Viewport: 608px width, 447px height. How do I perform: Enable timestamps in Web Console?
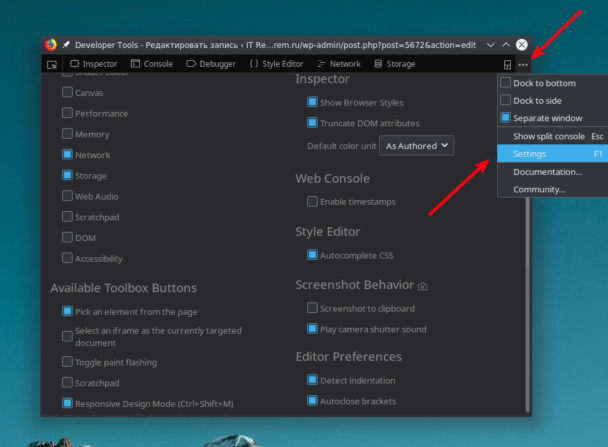[x=312, y=201]
